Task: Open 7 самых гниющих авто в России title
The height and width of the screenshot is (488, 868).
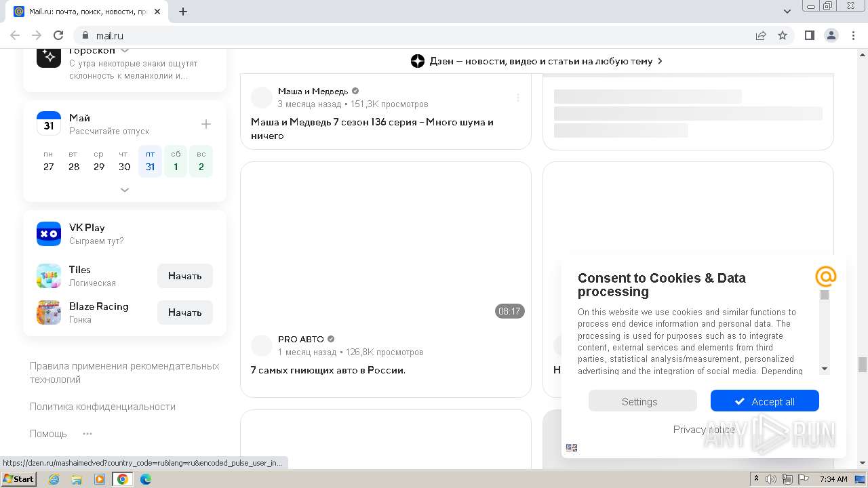Action: (328, 370)
